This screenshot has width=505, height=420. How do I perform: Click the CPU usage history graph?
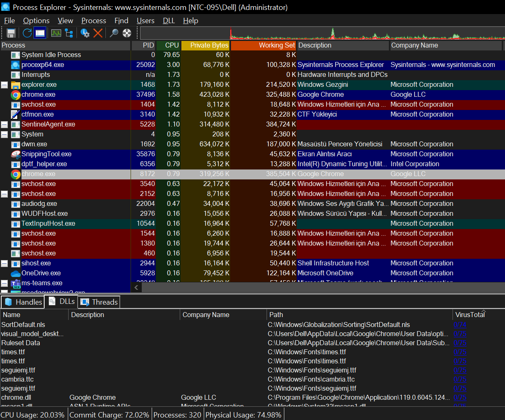322,33
